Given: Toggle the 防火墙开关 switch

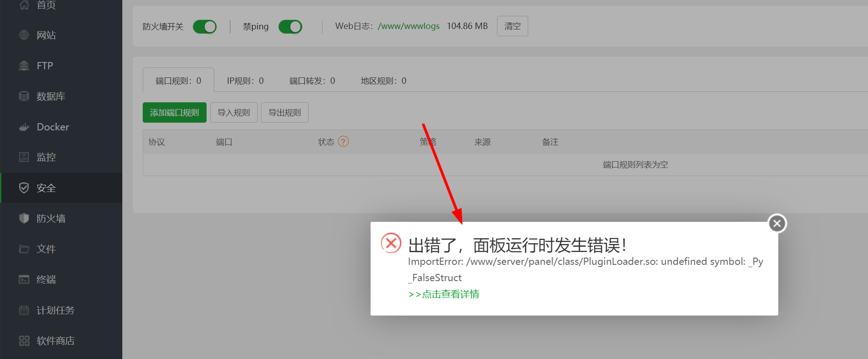Looking at the screenshot, I should point(205,27).
